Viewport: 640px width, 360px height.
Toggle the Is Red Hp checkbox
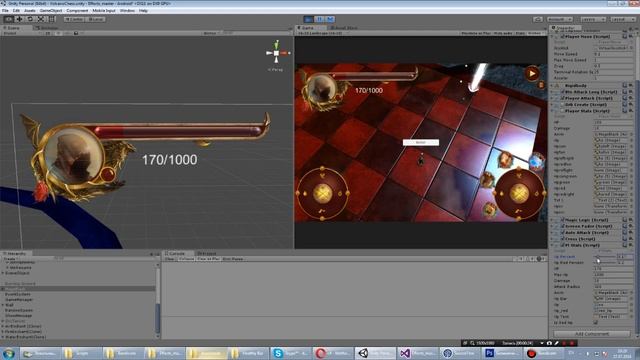click(596, 322)
